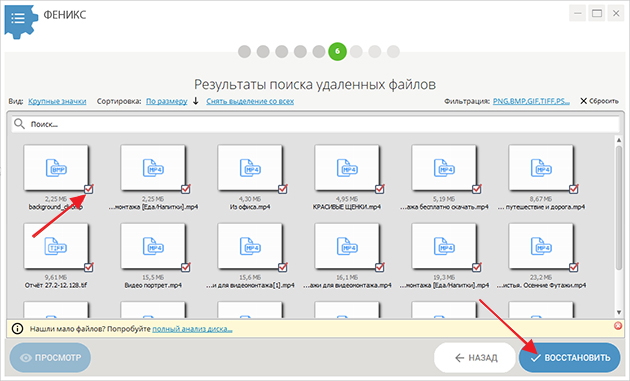Click size label 15,5 МБ

pos(153,277)
